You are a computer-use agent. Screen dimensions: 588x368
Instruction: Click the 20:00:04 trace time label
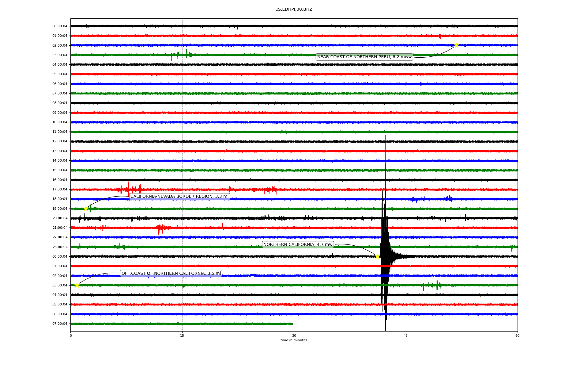pyautogui.click(x=60, y=218)
